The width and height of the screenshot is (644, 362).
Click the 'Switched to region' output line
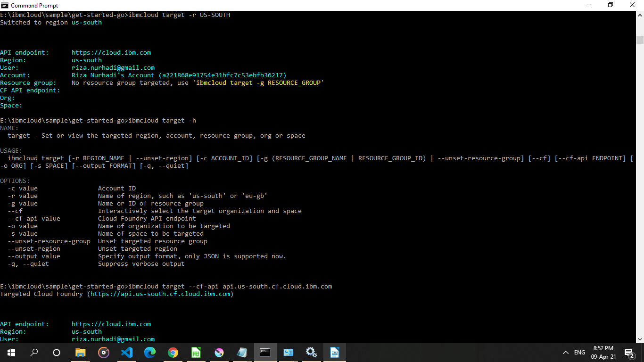click(x=51, y=23)
